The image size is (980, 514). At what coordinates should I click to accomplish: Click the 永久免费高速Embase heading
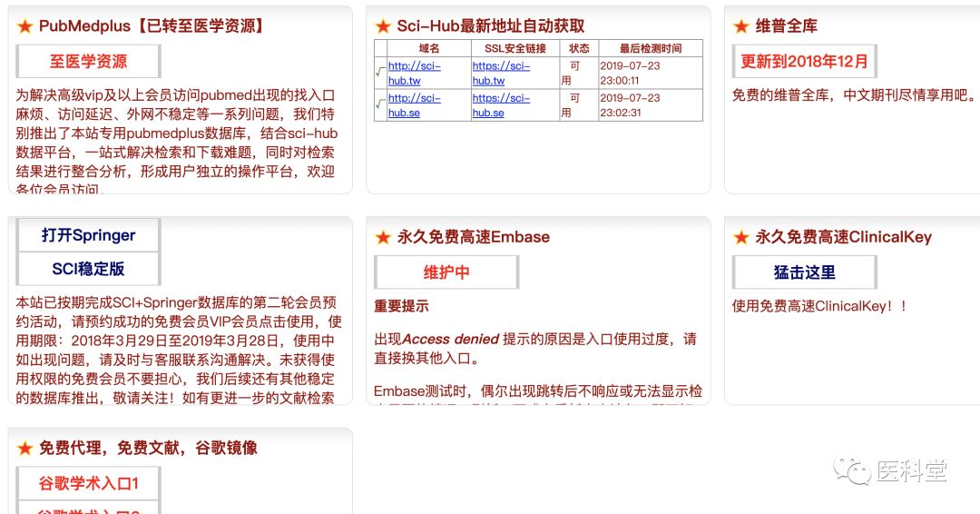[x=473, y=237]
